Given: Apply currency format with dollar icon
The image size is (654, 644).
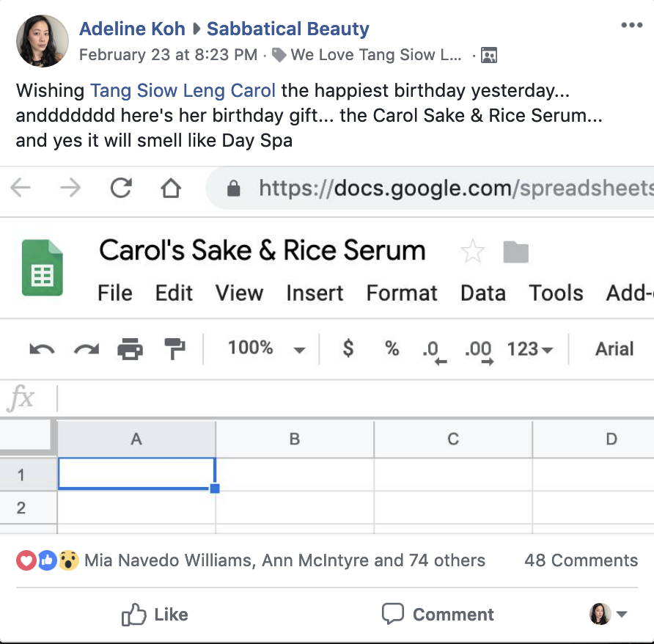Looking at the screenshot, I should (348, 348).
